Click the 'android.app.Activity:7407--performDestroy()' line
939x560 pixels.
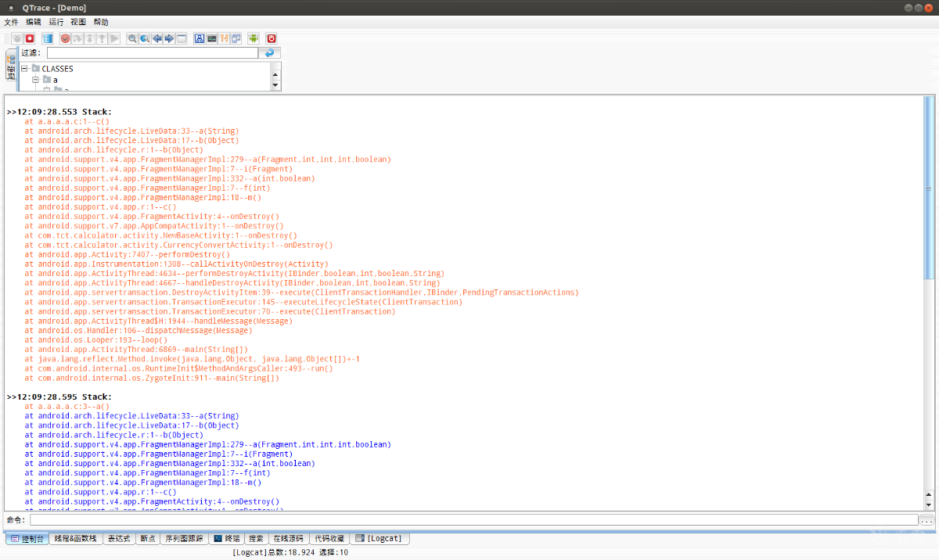(128, 254)
